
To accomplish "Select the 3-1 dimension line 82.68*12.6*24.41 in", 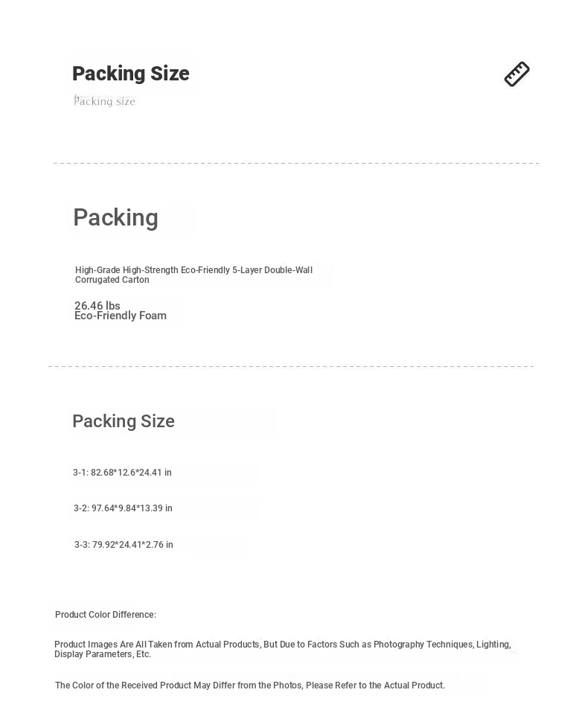I will point(122,473).
